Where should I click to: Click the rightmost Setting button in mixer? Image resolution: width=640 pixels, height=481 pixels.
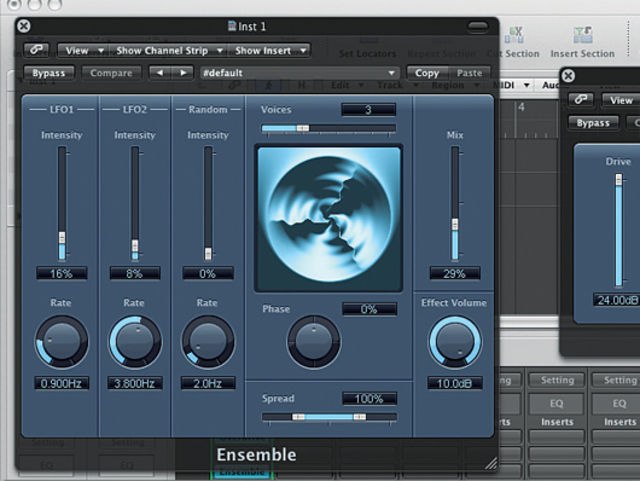618,380
